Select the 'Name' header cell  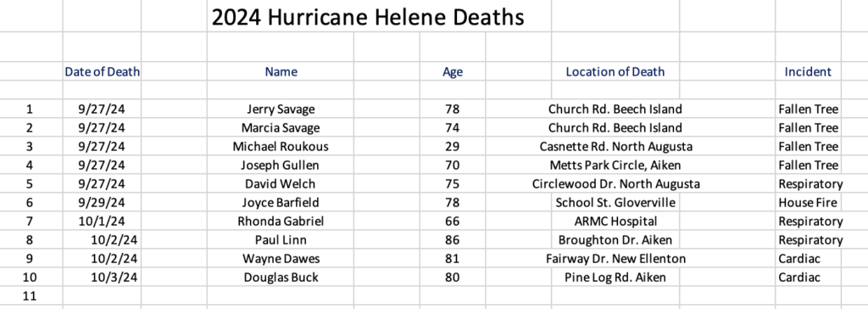click(x=281, y=71)
